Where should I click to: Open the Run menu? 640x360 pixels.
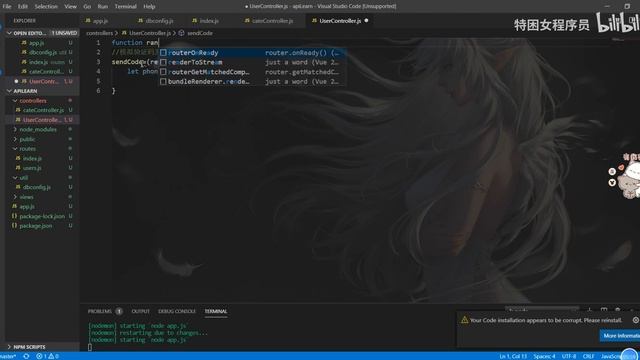102,6
